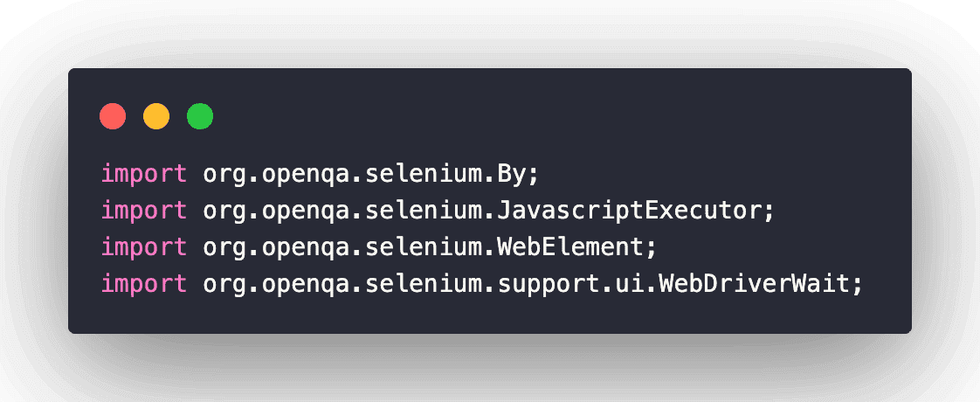The image size is (980, 402).
Task: Click the red close dot
Action: [113, 116]
